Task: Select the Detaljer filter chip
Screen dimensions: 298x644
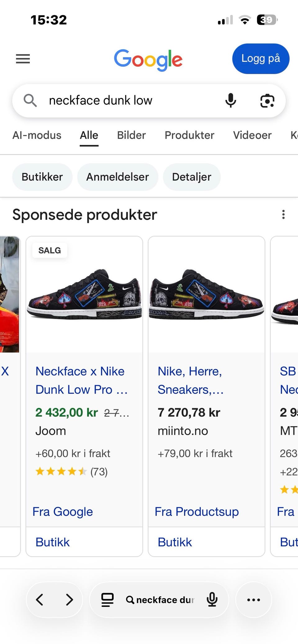Action: 192,177
